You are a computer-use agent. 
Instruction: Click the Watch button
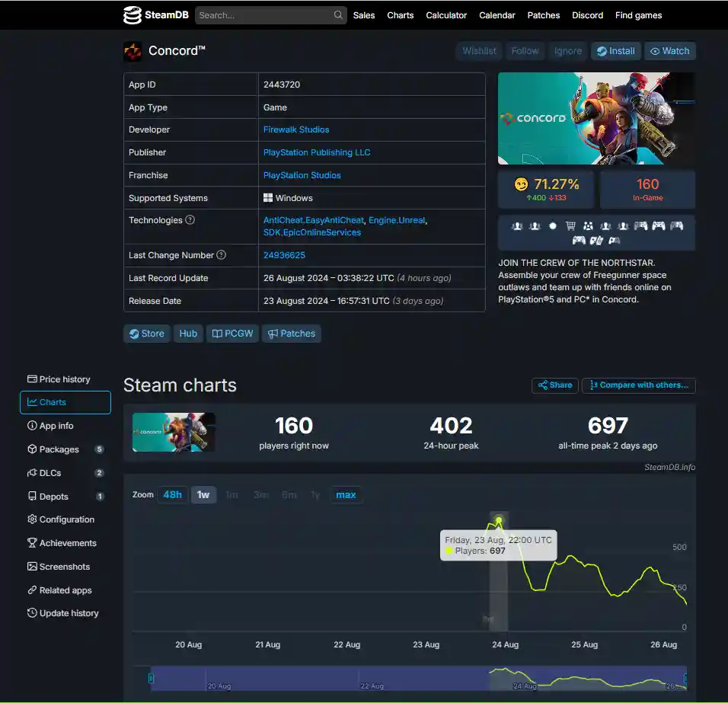click(x=670, y=51)
